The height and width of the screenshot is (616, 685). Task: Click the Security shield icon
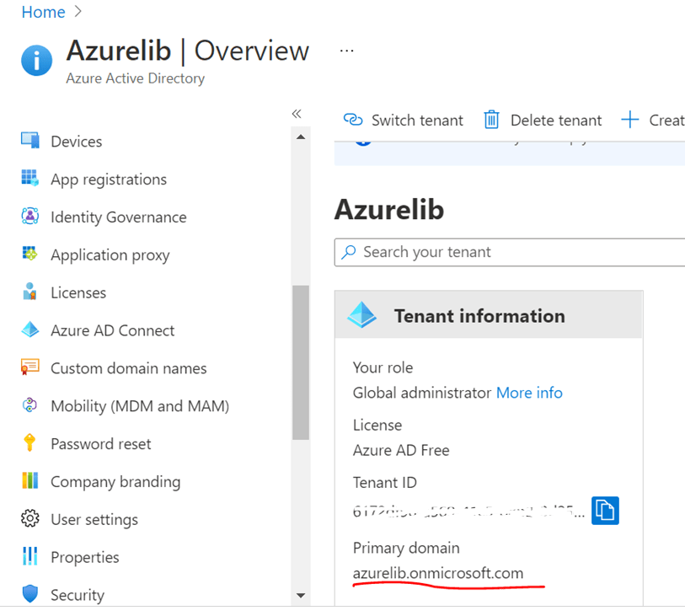[30, 595]
